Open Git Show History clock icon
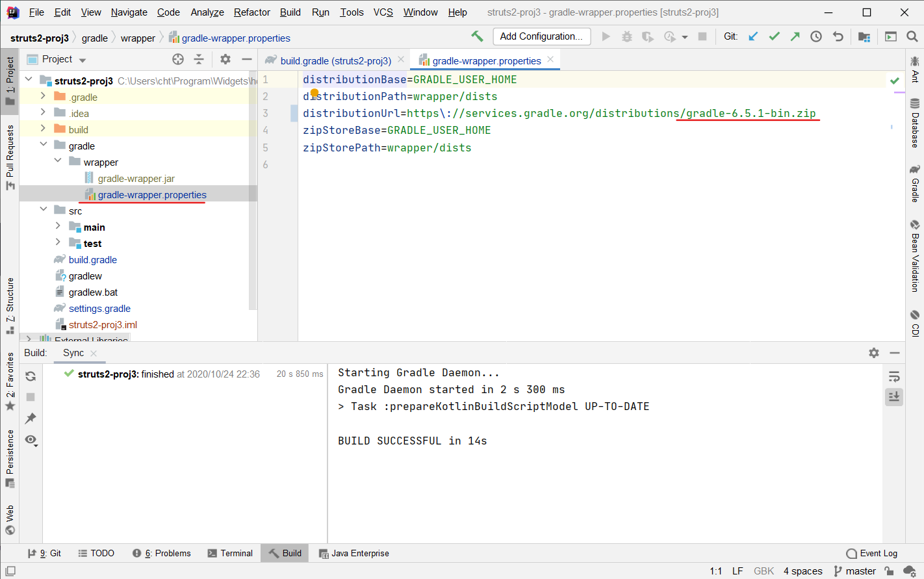This screenshot has width=924, height=579. (816, 36)
